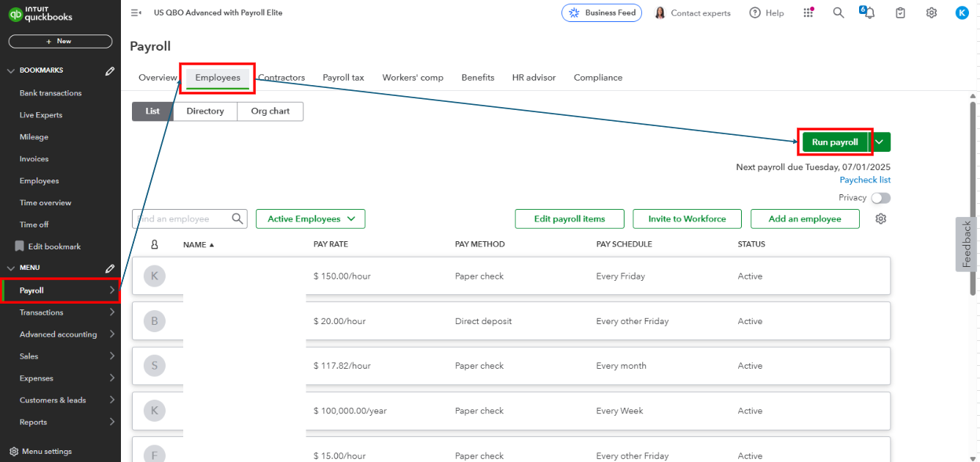Screen dimensions: 980x462
Task: Open employee list settings gear
Action: tap(881, 219)
